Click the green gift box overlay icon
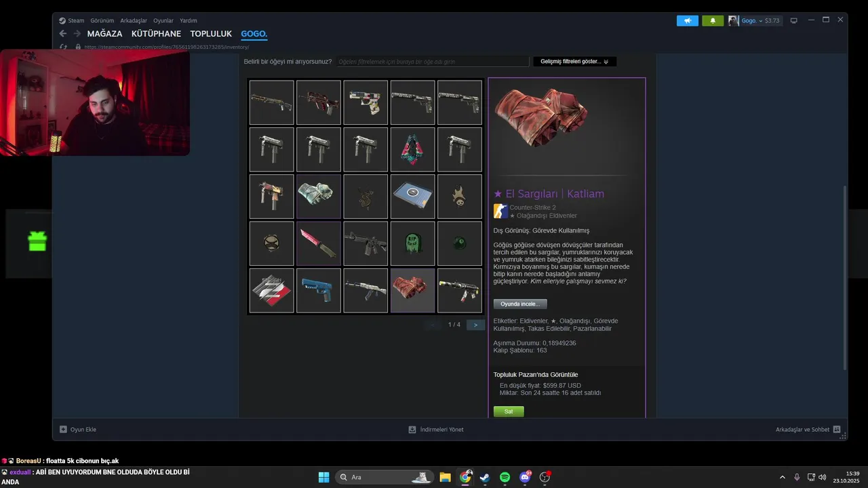Viewport: 868px width, 488px height. point(37,241)
